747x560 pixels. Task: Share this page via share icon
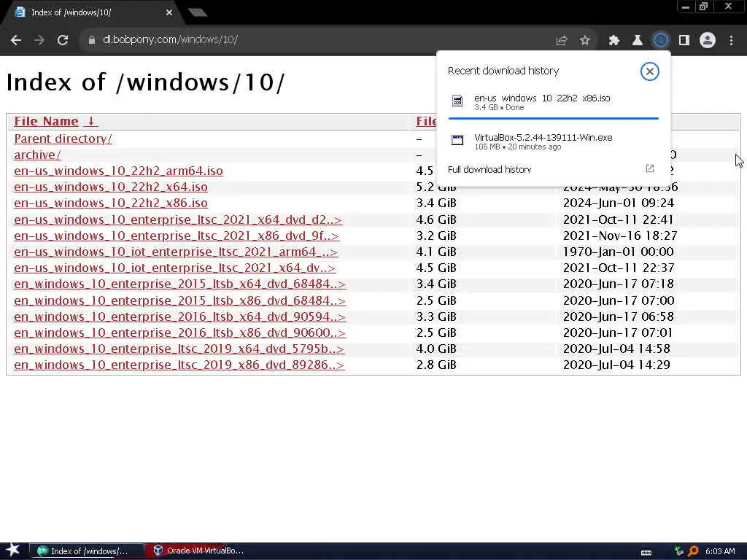pos(562,41)
